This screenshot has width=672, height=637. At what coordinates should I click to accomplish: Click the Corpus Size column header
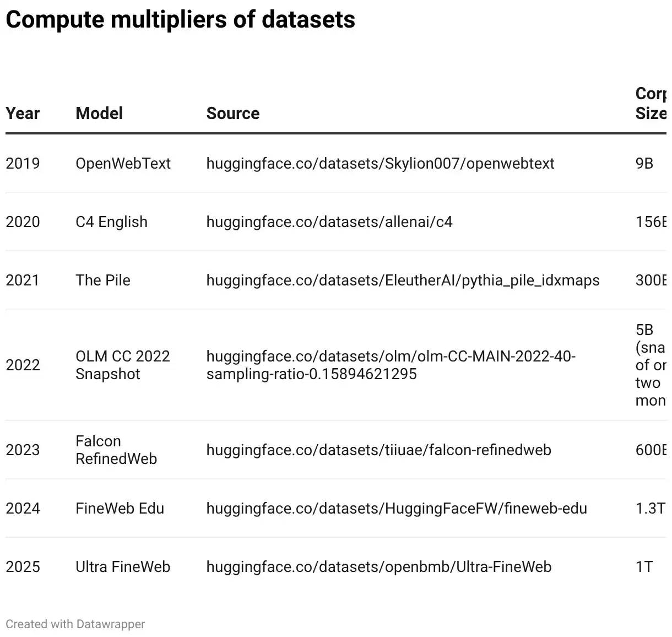(x=651, y=104)
